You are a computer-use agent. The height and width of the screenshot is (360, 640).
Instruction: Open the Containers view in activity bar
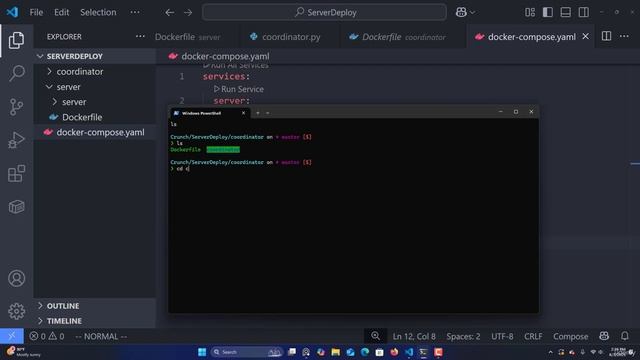tap(16, 207)
